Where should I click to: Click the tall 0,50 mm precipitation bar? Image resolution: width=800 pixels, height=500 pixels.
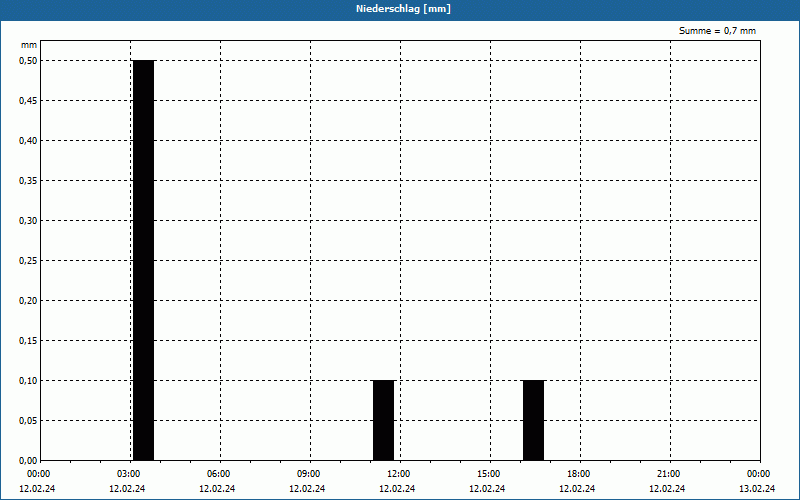pos(143,260)
